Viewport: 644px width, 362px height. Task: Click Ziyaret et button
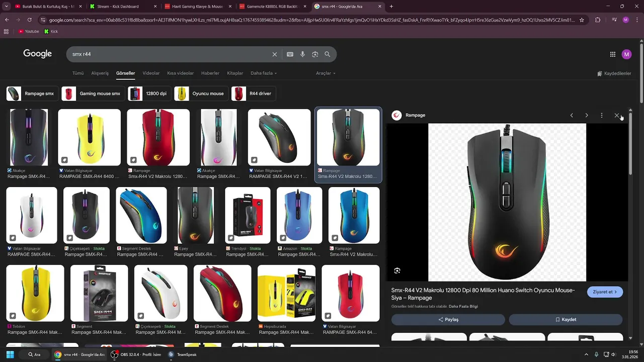[x=605, y=292]
